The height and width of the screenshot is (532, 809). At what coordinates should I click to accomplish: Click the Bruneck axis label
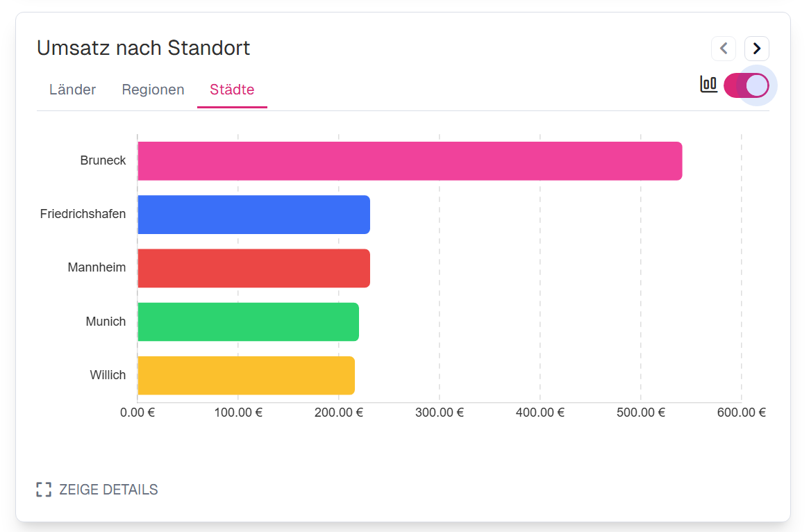[x=103, y=160]
